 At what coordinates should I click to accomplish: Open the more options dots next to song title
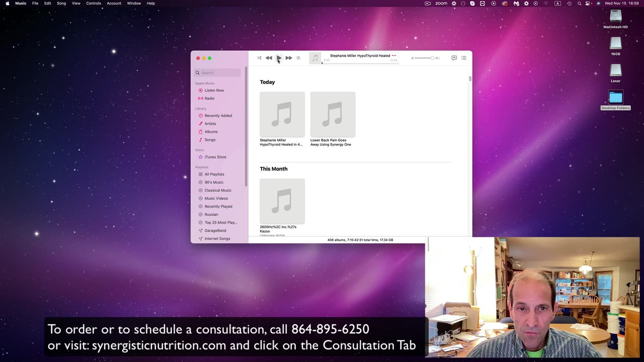pyautogui.click(x=394, y=56)
